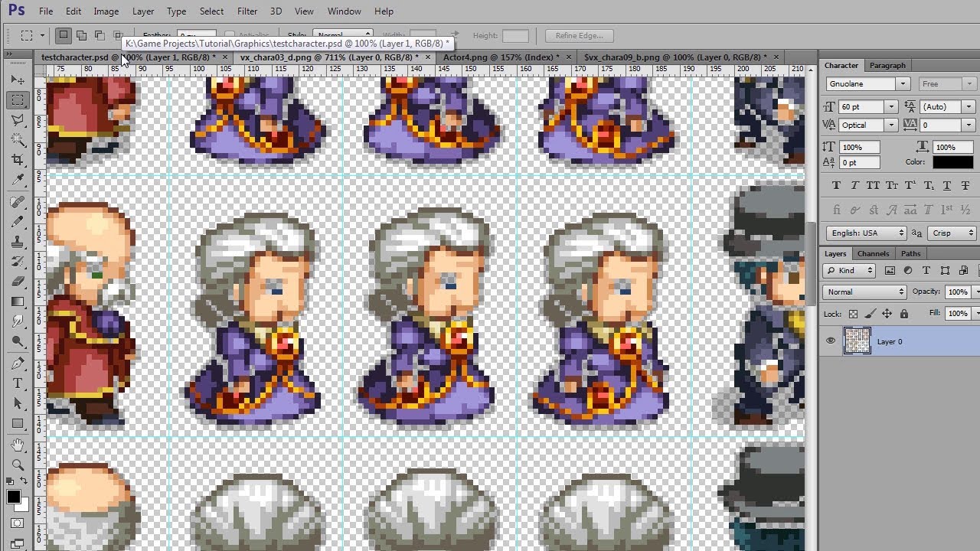This screenshot has height=551, width=980.
Task: Open the Window menu
Action: [x=345, y=11]
